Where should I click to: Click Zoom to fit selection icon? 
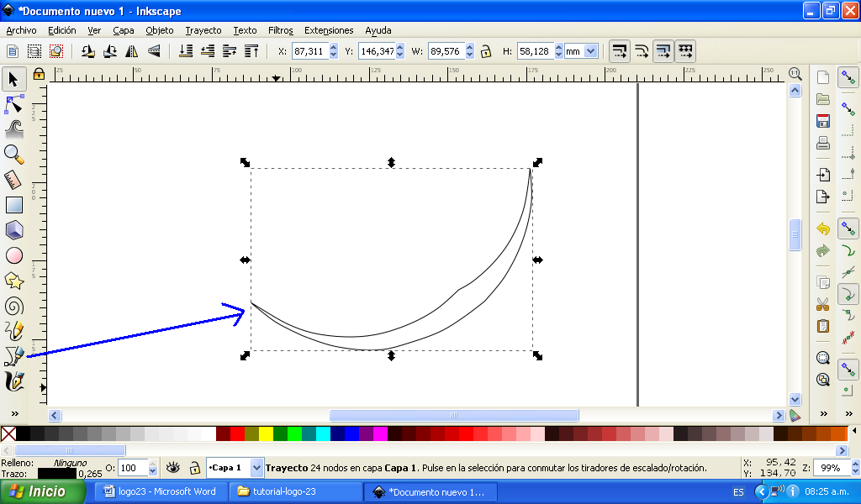[x=822, y=358]
